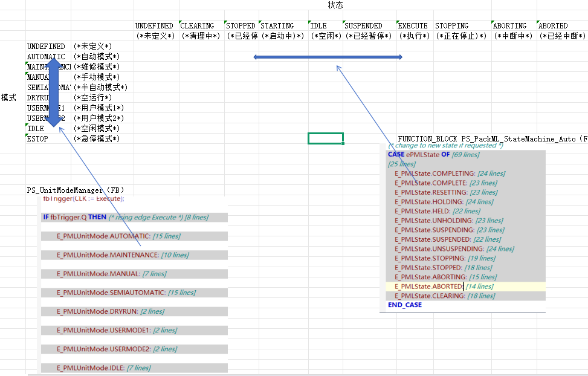Click the IF fbTrigger.Q THEN code line
The width and height of the screenshot is (588, 376).
[134, 217]
